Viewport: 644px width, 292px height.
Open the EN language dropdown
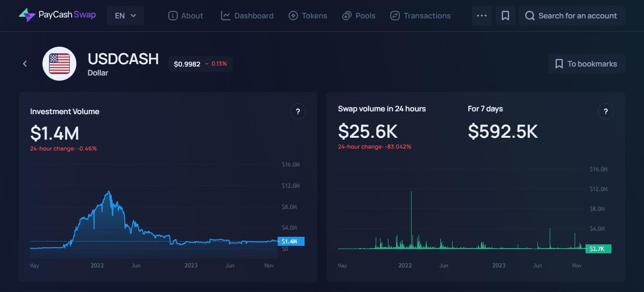tap(125, 16)
